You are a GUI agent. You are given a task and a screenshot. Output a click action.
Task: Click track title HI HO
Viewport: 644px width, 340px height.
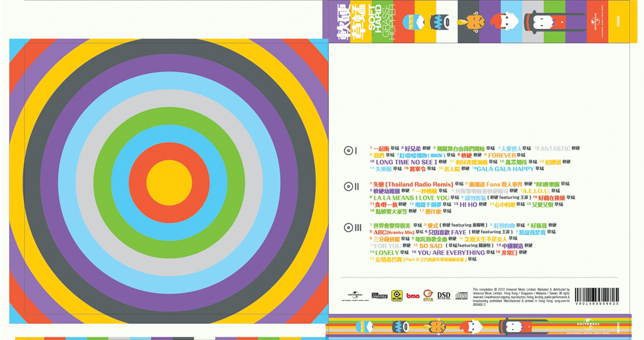[x=468, y=205]
